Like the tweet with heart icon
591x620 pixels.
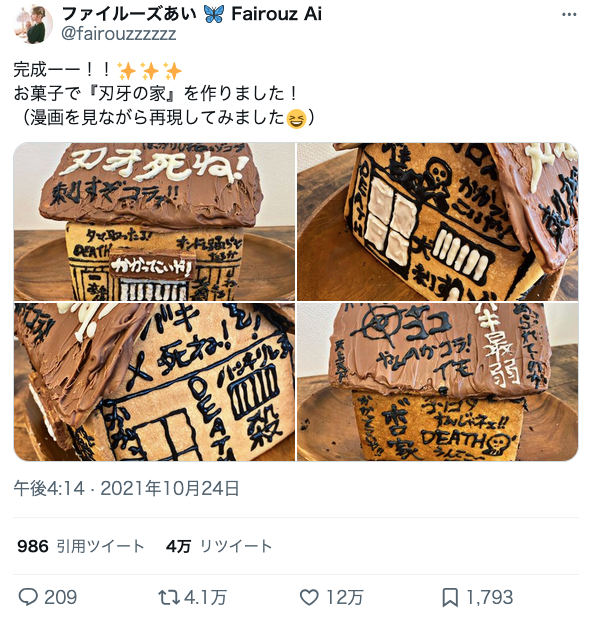pos(309,597)
